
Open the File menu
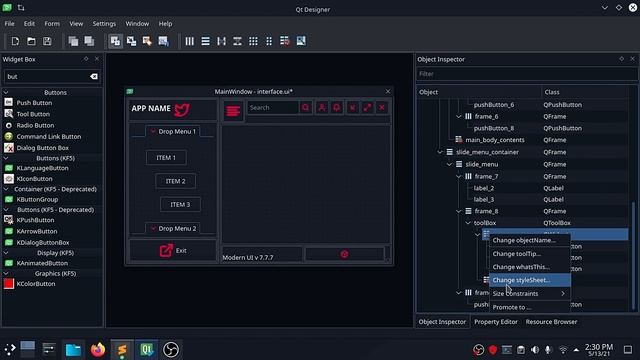pos(9,24)
